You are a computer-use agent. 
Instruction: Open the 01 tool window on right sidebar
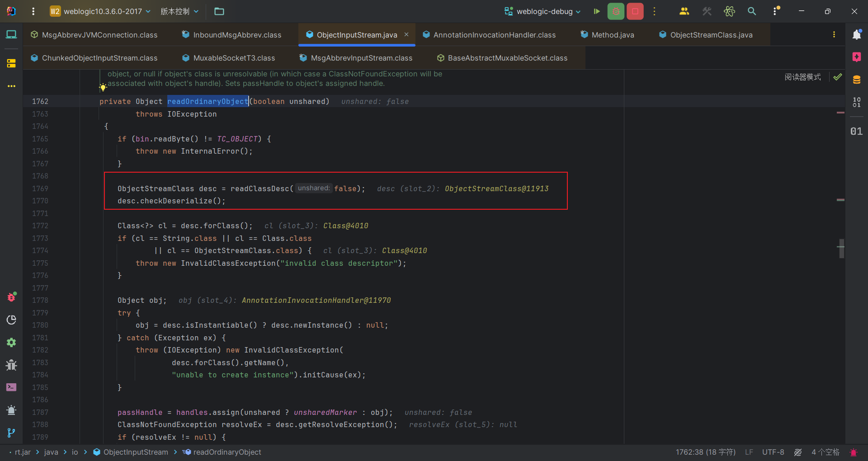857,132
